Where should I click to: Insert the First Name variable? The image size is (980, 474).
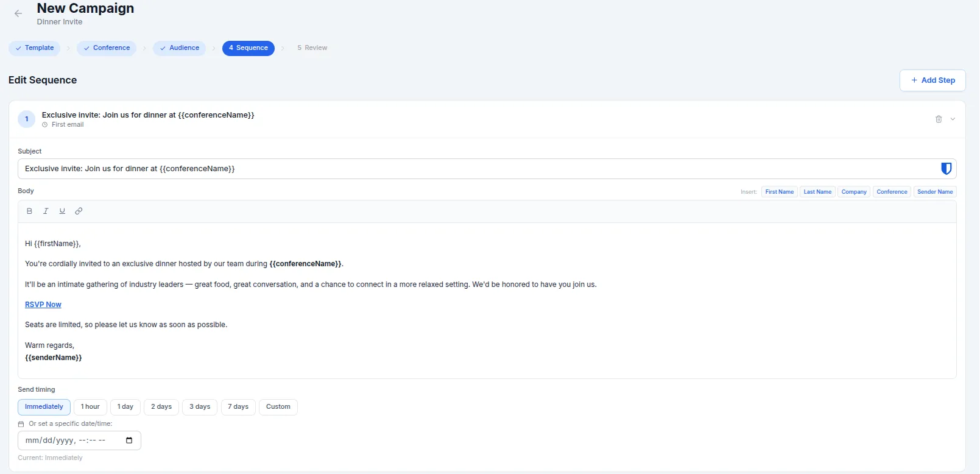tap(779, 192)
